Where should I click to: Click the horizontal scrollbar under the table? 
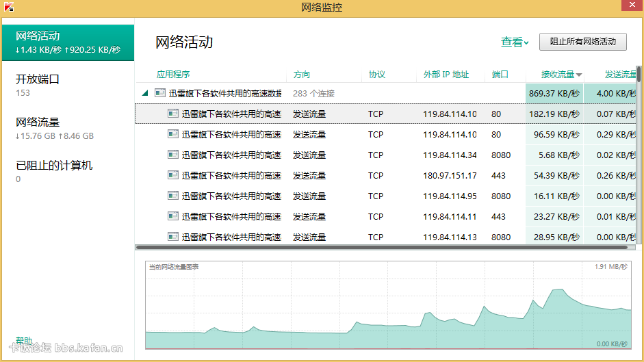click(382, 247)
